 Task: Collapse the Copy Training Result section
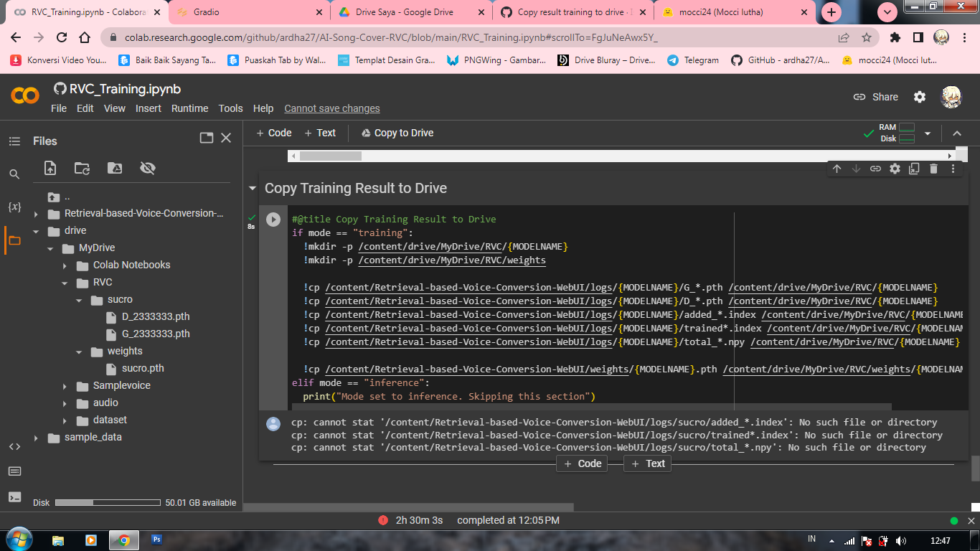coord(253,188)
